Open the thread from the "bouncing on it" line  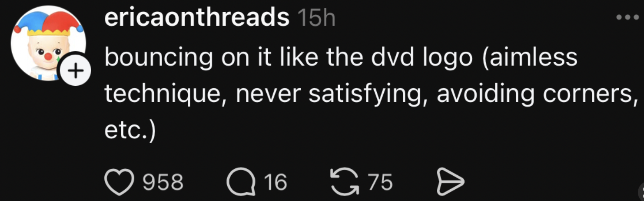pos(341,58)
